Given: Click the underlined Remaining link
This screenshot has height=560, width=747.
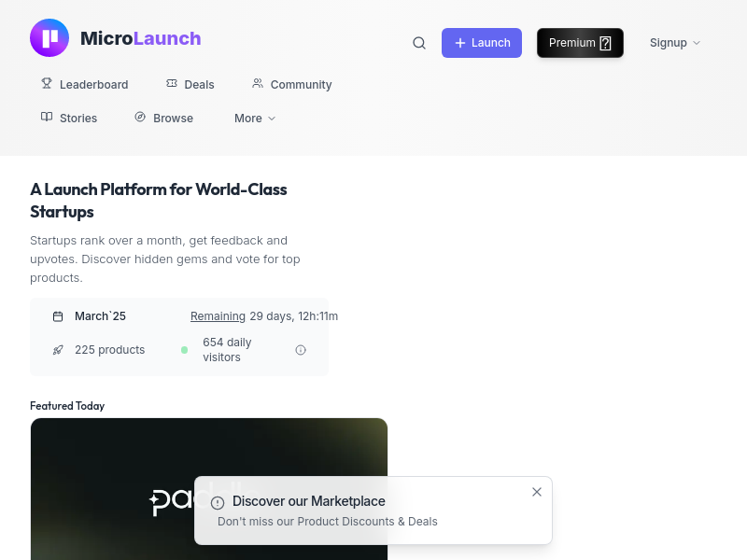Looking at the screenshot, I should click(218, 316).
